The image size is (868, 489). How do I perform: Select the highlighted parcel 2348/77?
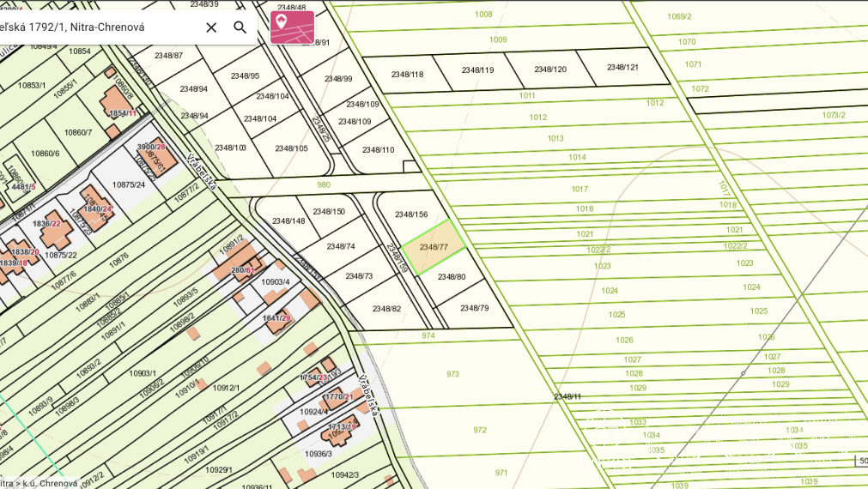(x=434, y=247)
